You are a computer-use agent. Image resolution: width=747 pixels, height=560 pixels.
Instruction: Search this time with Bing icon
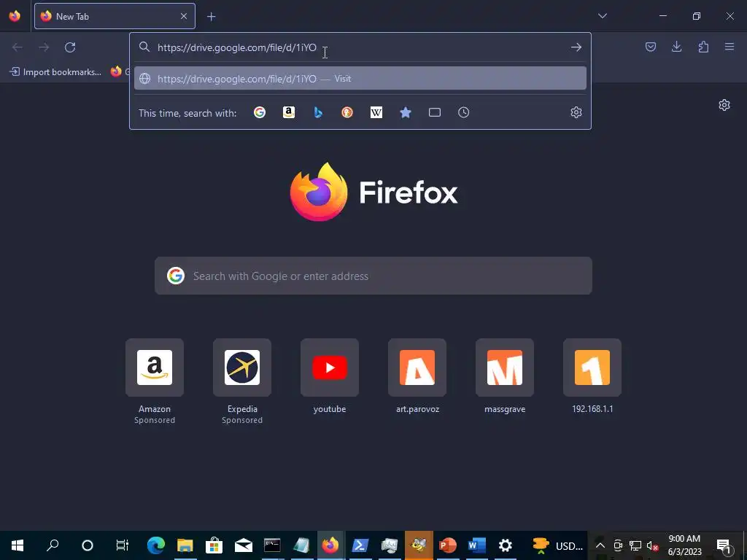click(x=318, y=112)
